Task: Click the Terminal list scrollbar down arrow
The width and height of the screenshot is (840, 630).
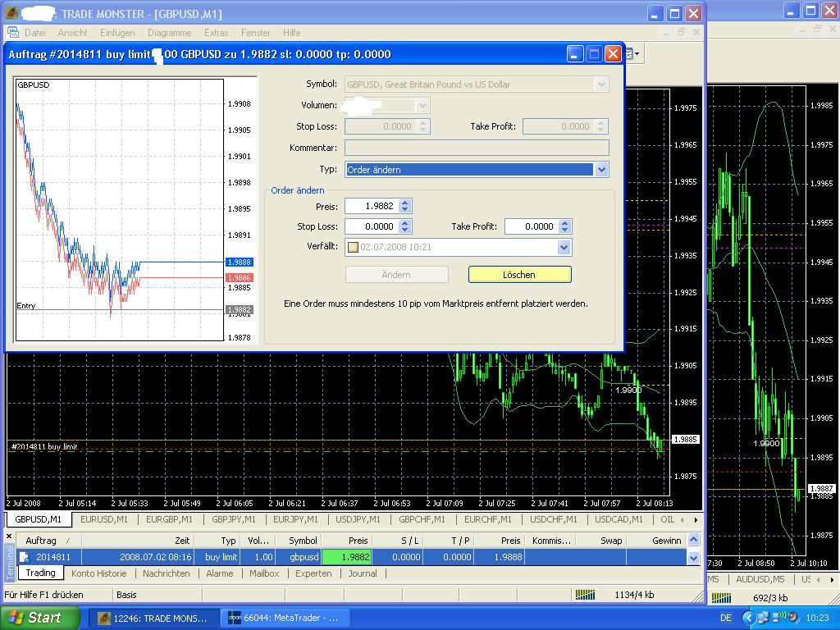Action: coord(694,558)
